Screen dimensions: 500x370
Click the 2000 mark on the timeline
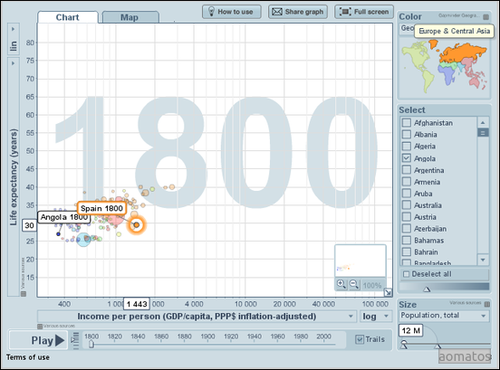click(x=324, y=336)
